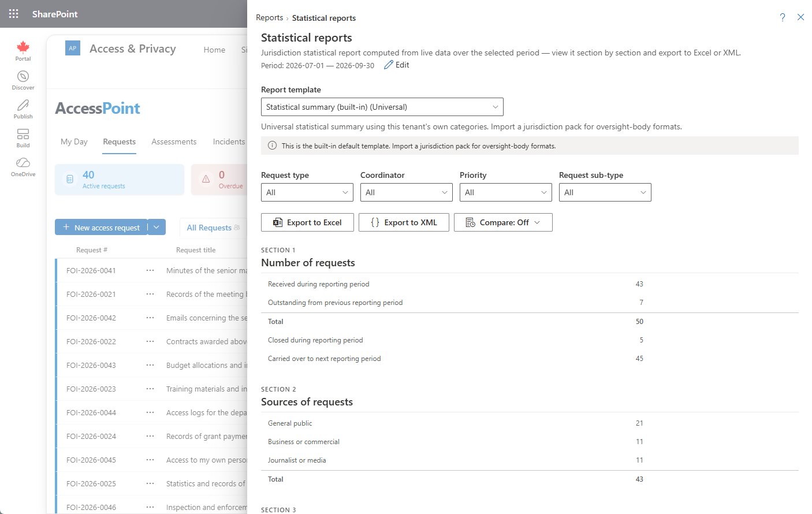The image size is (812, 514).
Task: Open the Request type filter dropdown
Action: [307, 192]
